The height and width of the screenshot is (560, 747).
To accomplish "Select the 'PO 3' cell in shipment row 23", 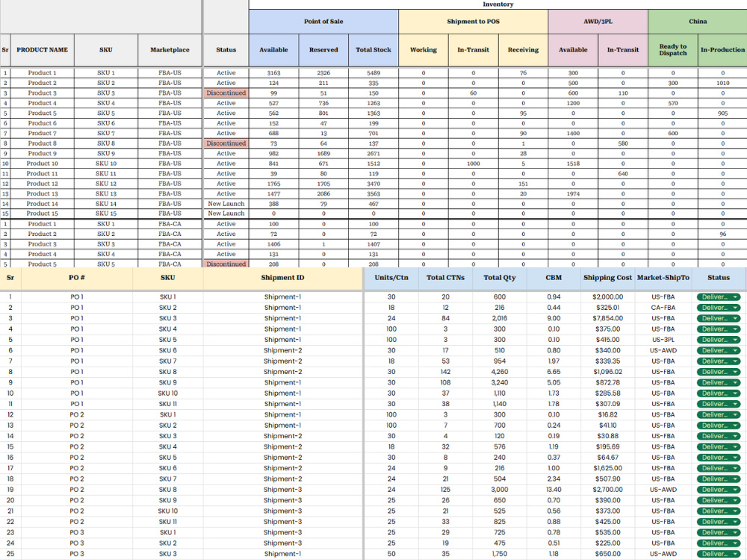I will [77, 532].
